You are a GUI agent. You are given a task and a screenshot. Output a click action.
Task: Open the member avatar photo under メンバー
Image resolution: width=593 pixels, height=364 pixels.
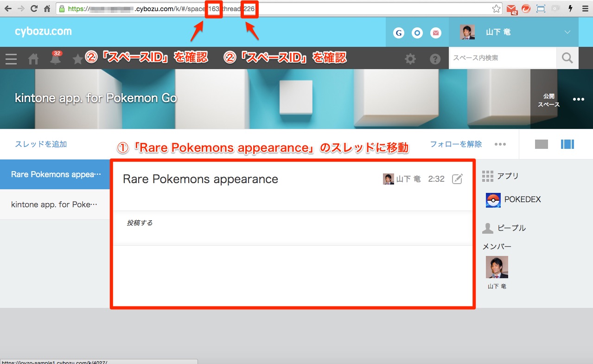click(497, 267)
